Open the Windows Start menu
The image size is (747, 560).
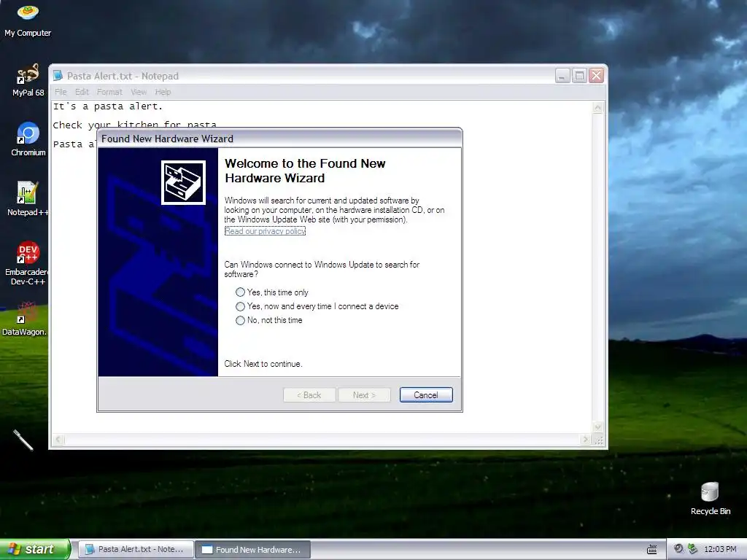pyautogui.click(x=34, y=549)
